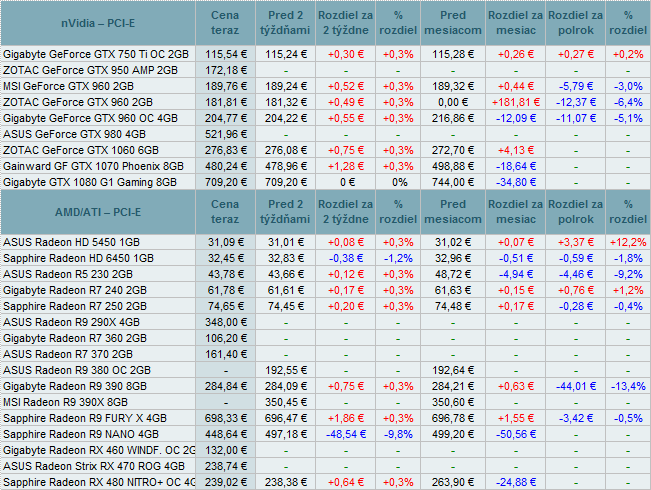This screenshot has width=651, height=490.
Task: Click the -18,64 € monthly difference
Action: coord(516,166)
